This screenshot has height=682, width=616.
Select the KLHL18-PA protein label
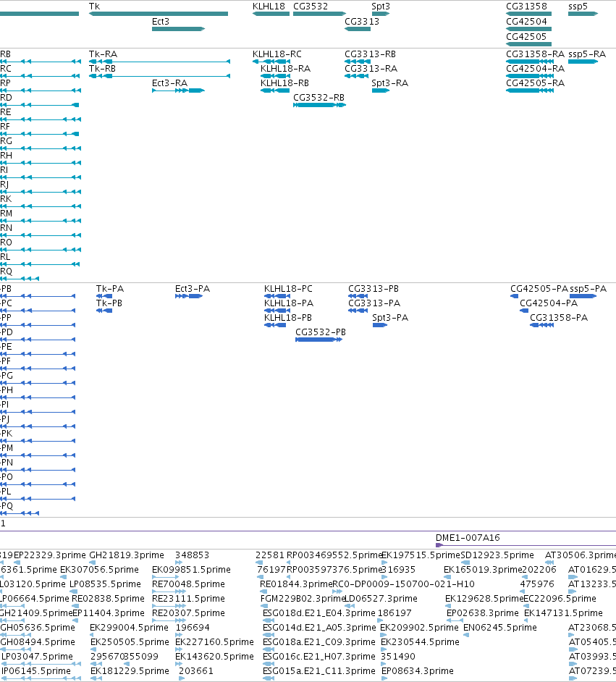pos(289,303)
